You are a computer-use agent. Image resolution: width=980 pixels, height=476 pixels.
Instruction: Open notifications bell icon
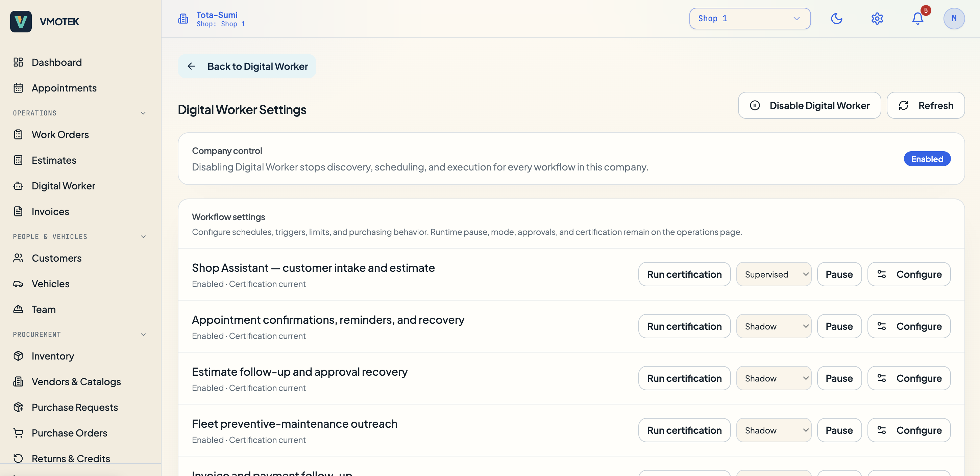(x=917, y=19)
